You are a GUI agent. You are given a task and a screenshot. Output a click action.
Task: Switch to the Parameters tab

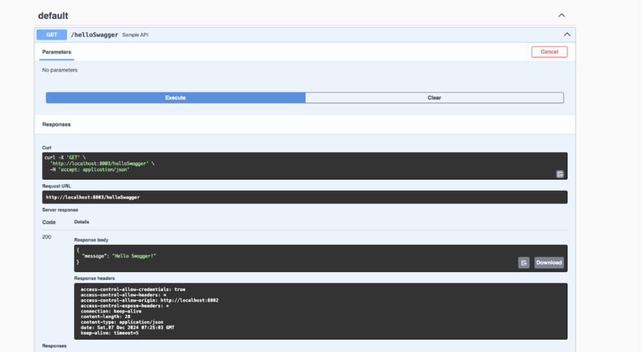pos(57,52)
